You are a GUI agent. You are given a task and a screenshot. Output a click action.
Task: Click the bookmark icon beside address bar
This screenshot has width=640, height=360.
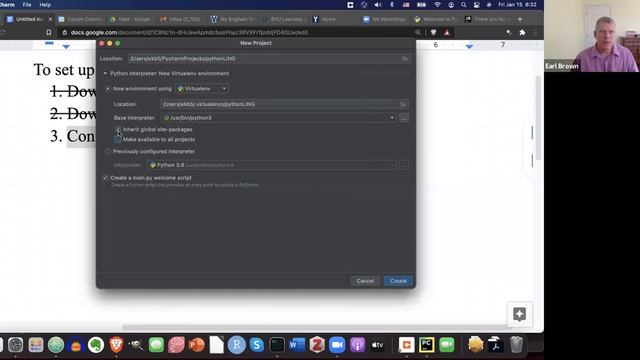tap(49, 33)
